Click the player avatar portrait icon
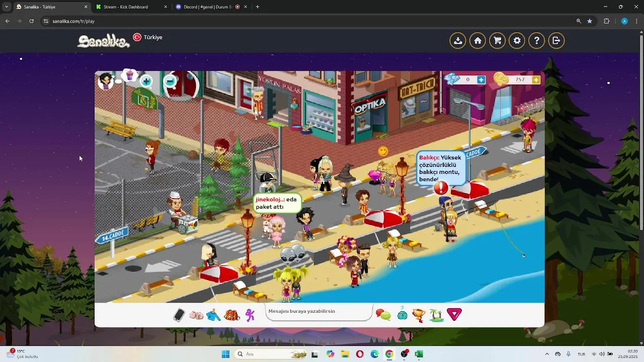This screenshot has height=362, width=644. coord(106,80)
